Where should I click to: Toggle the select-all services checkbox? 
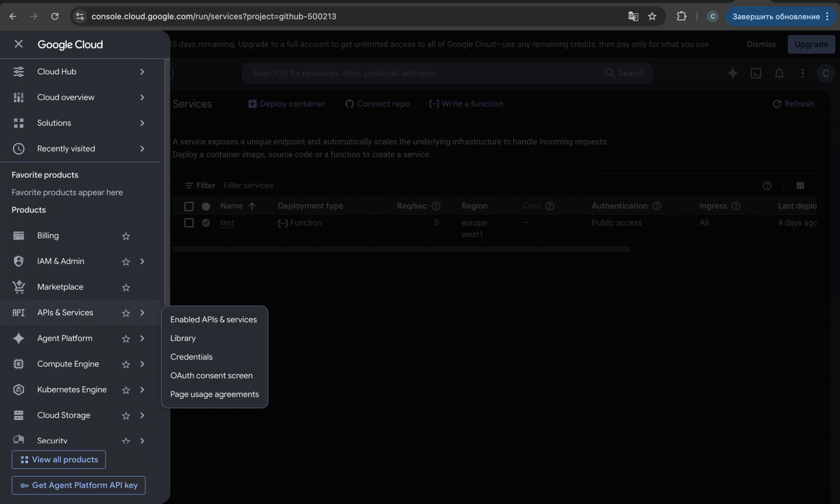click(189, 206)
